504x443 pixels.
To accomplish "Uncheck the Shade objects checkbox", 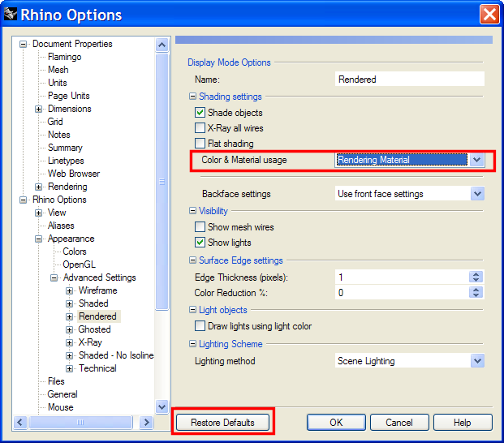I will (x=200, y=113).
